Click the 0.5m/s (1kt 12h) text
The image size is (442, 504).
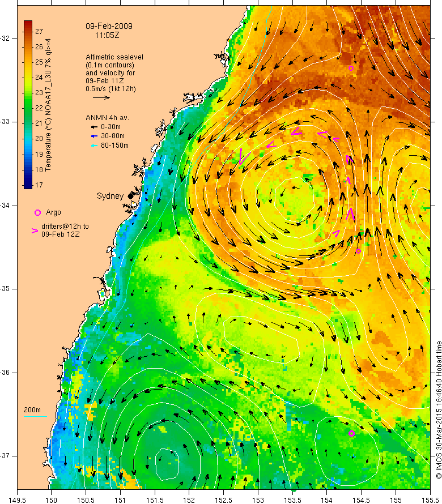[110, 89]
